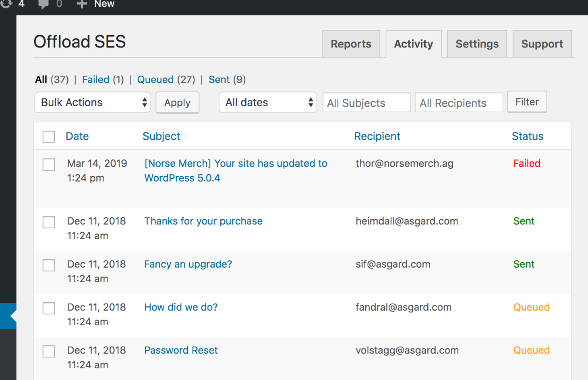Show only Failed emails
Screen dimensions: 588x380
[x=96, y=80]
